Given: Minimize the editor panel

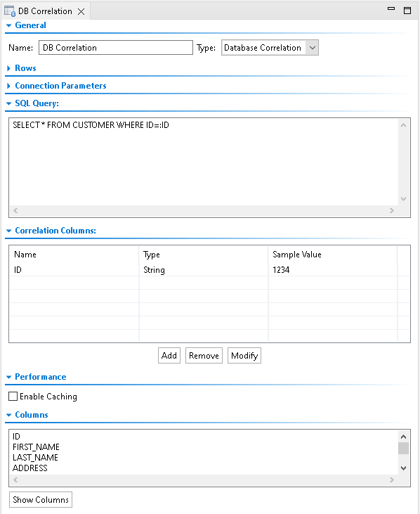Looking at the screenshot, I should [x=391, y=9].
